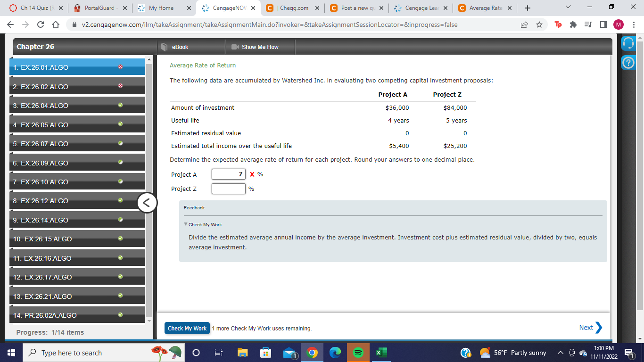Open Microsoft Store from the taskbar
This screenshot has height=362, width=644.
(x=265, y=353)
